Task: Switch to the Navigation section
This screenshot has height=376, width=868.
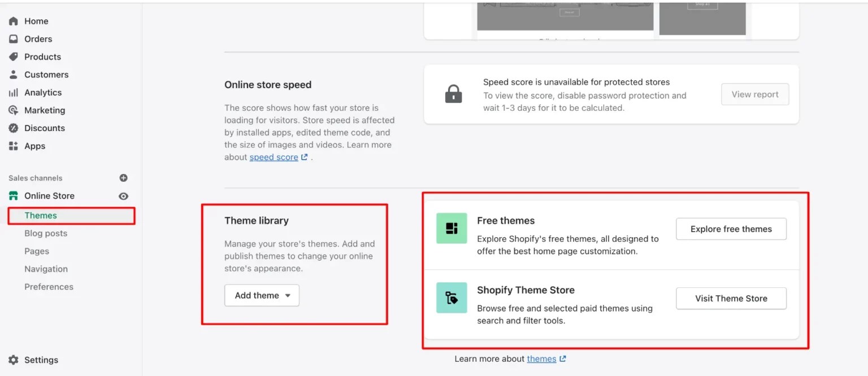Action: (x=46, y=269)
